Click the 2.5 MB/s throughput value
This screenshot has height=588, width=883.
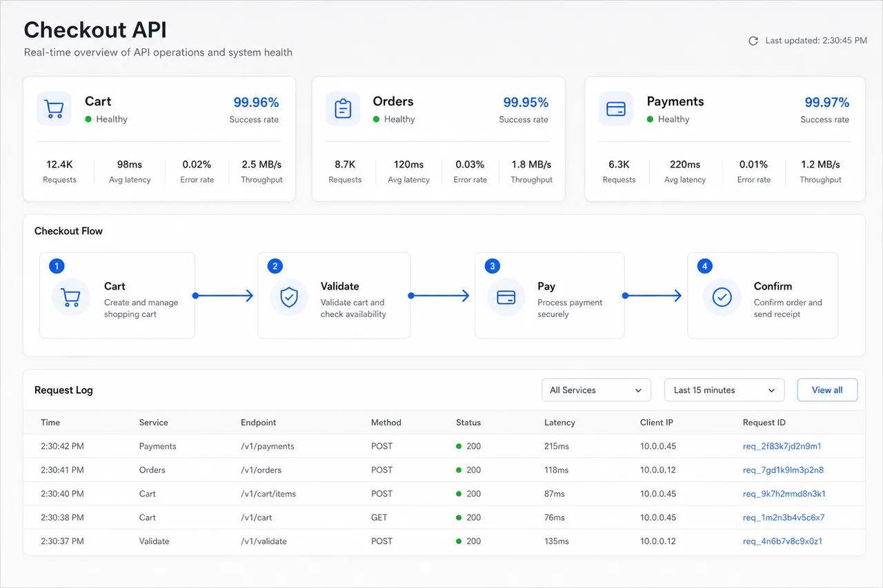261,165
